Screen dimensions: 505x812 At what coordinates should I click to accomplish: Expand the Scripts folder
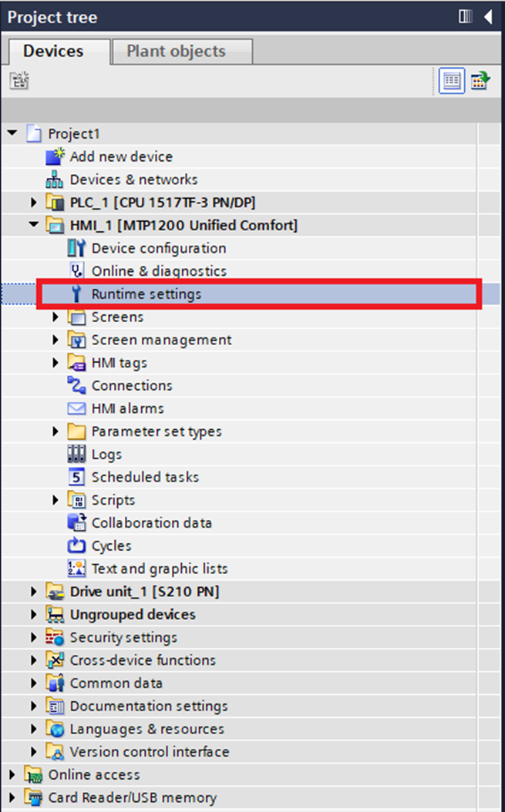pos(56,500)
